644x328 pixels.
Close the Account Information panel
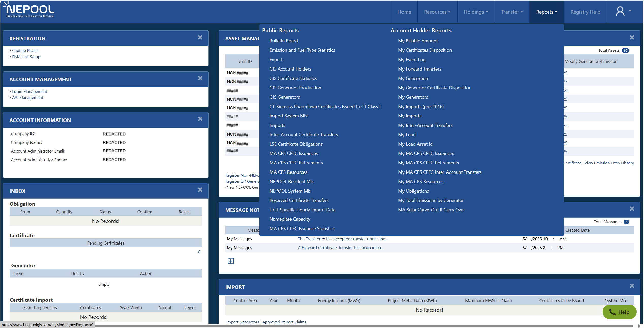pos(200,119)
